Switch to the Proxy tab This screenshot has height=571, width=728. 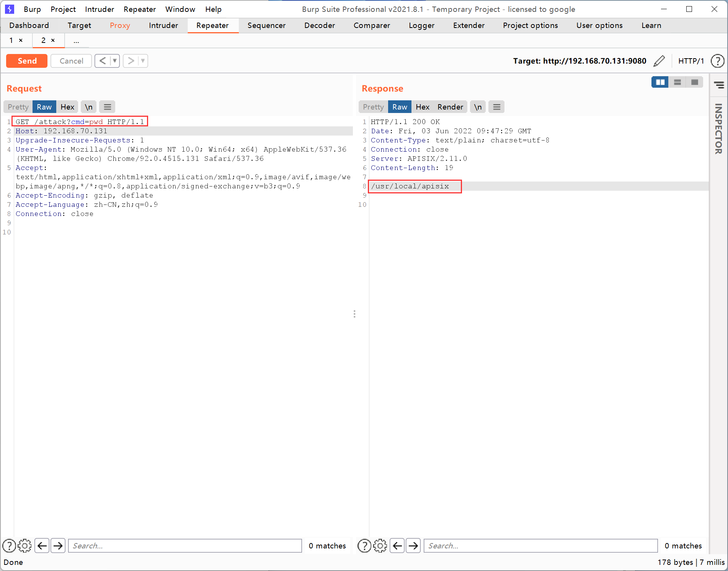click(x=120, y=25)
